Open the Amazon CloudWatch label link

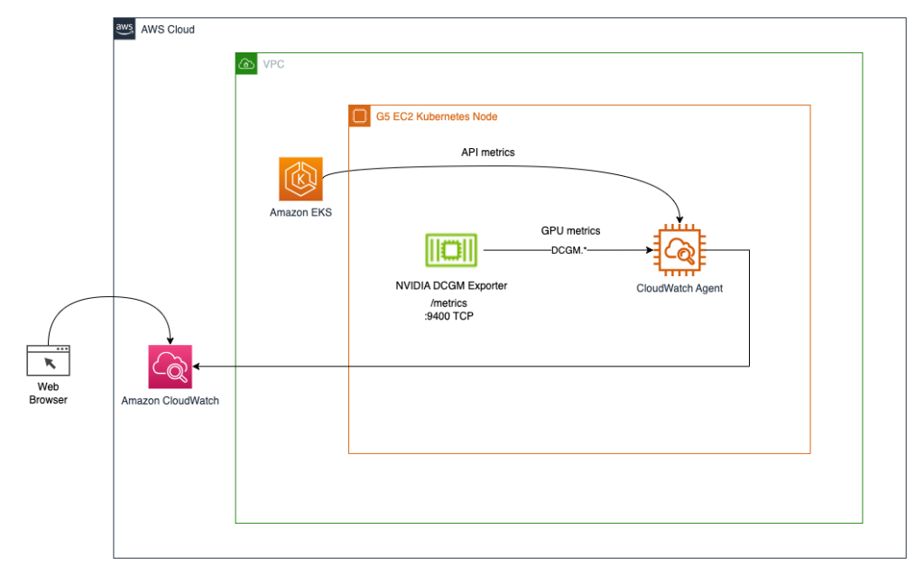tap(169, 400)
